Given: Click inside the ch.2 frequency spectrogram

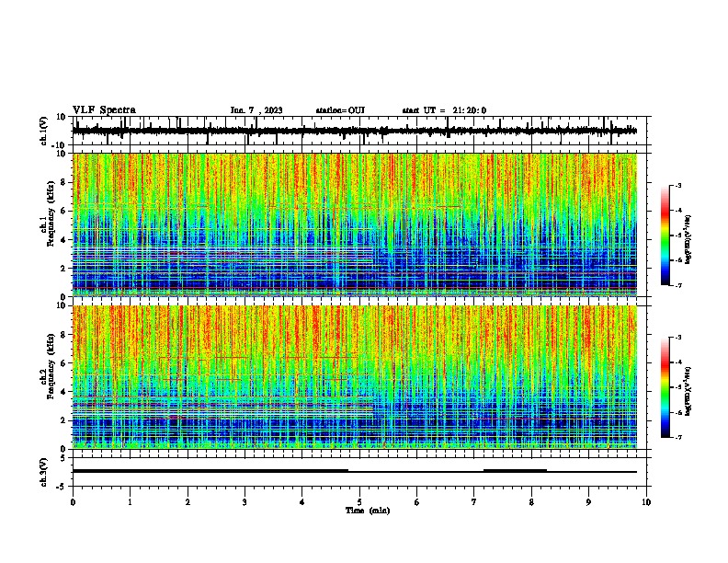Looking at the screenshot, I should pyautogui.click(x=355, y=377).
